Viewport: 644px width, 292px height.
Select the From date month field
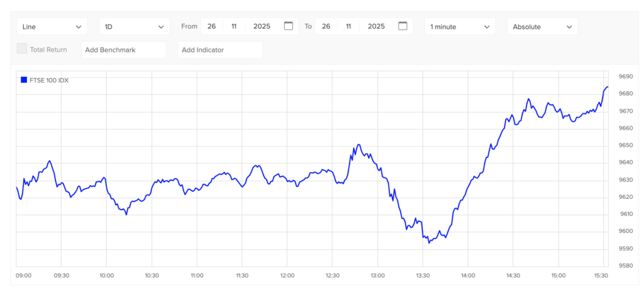point(234,26)
